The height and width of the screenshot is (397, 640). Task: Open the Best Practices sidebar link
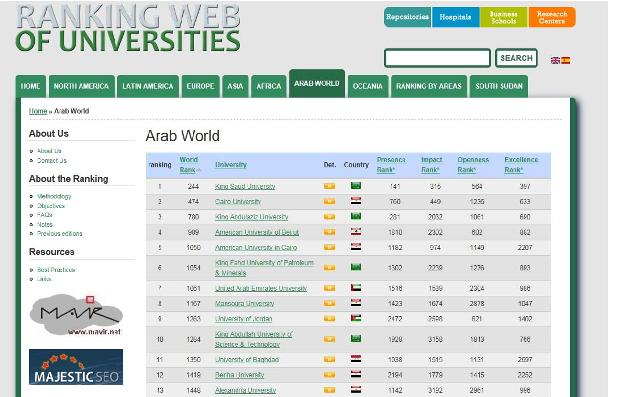(56, 270)
